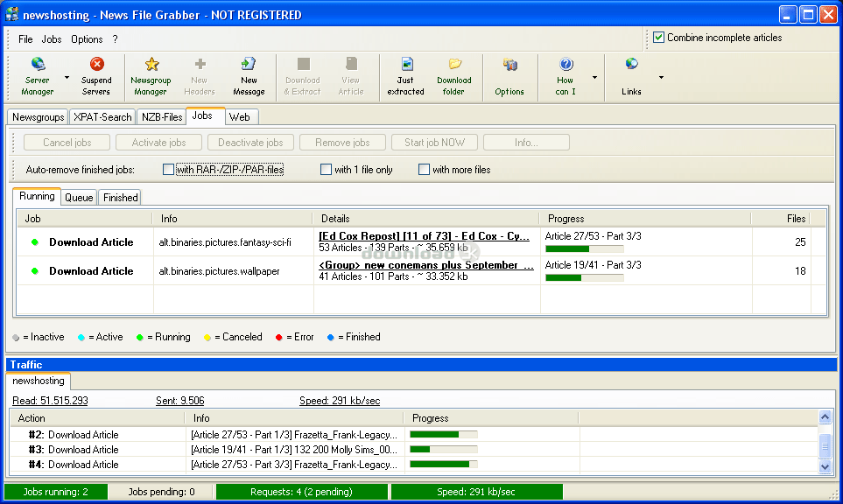
Task: Click the Info... button
Action: [x=526, y=143]
